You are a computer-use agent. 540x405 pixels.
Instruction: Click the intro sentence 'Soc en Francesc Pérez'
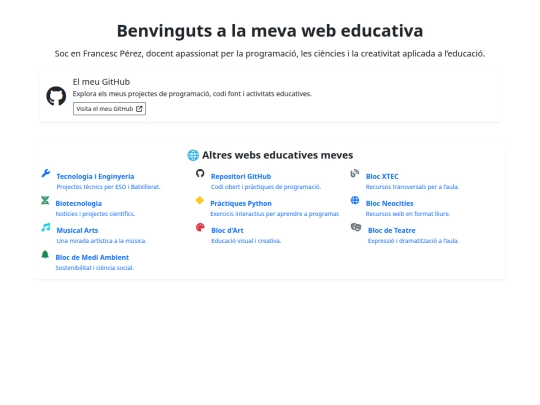pyautogui.click(x=98, y=54)
